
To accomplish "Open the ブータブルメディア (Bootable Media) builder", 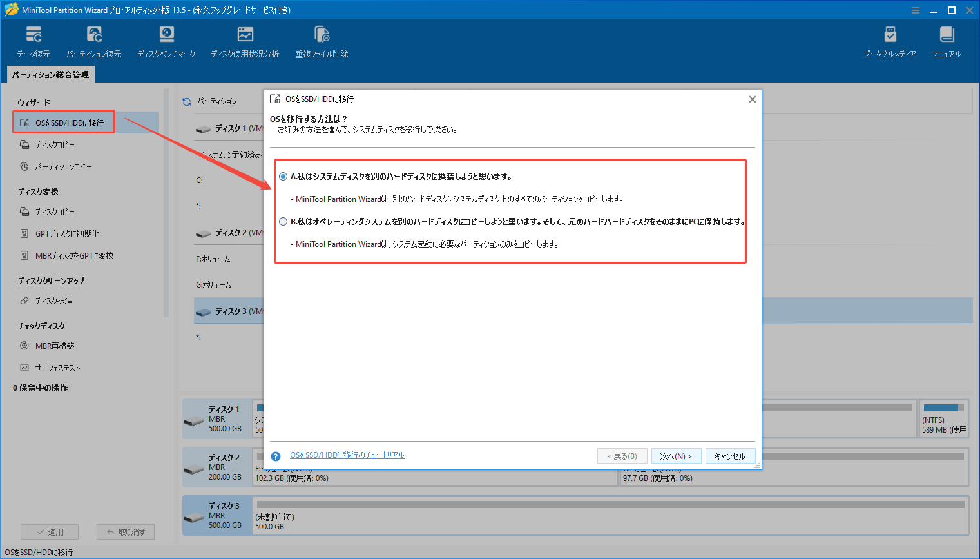I will (x=890, y=40).
